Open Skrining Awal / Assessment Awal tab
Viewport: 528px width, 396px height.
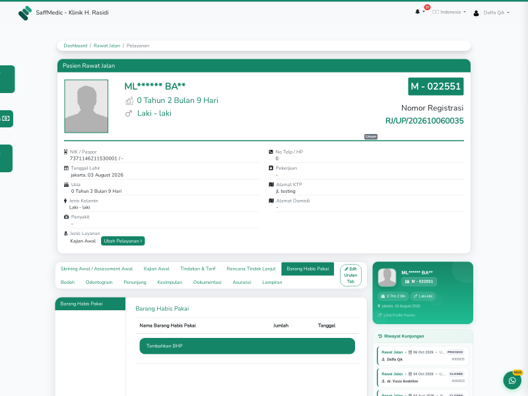click(x=97, y=269)
